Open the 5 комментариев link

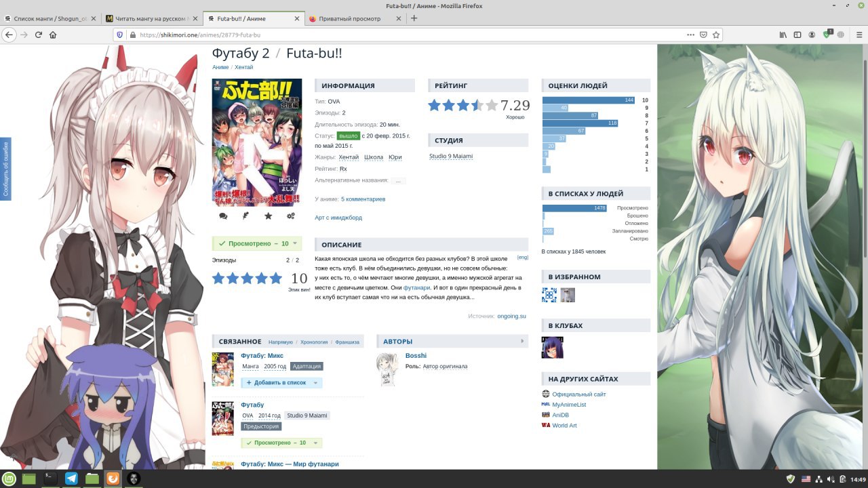363,199
